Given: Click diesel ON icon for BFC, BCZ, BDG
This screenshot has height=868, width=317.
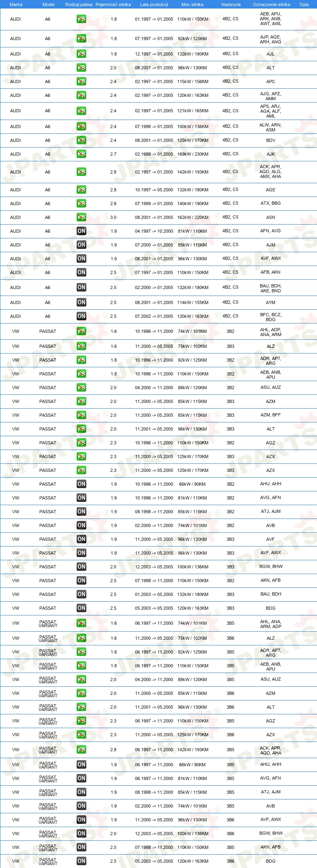Looking at the screenshot, I should (x=81, y=316).
